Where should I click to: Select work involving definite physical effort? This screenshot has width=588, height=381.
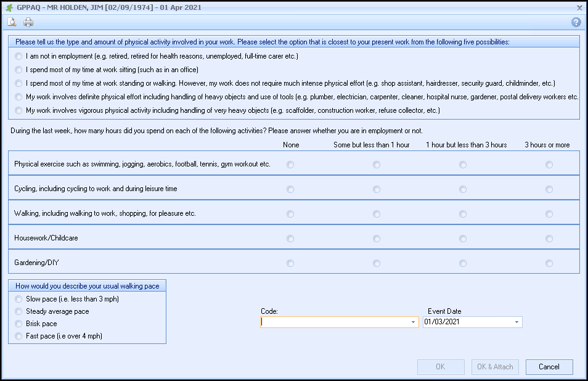pyautogui.click(x=18, y=97)
